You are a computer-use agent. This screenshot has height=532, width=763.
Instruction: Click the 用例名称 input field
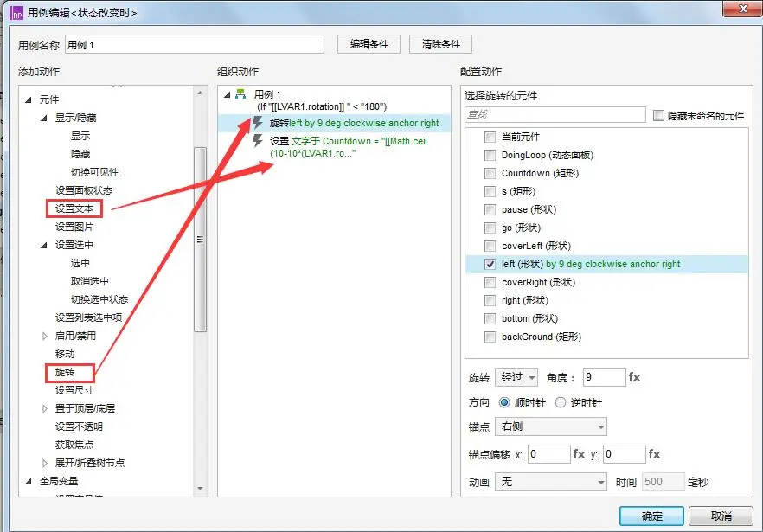[x=195, y=44]
